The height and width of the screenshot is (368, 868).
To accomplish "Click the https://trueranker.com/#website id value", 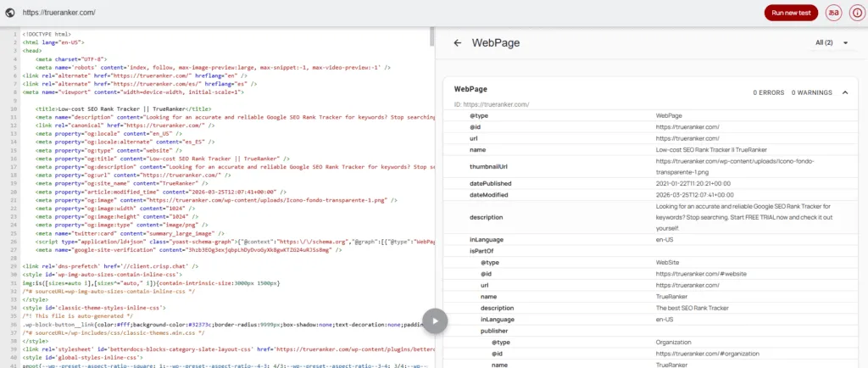I will pyautogui.click(x=701, y=273).
